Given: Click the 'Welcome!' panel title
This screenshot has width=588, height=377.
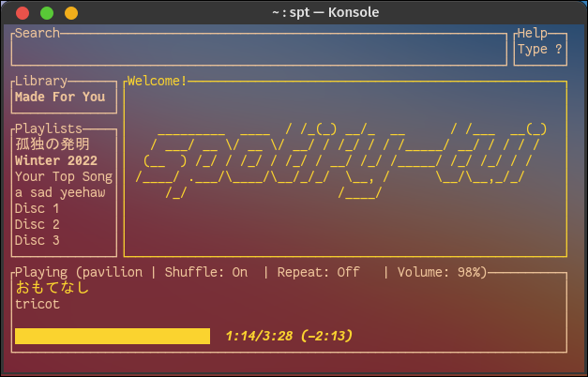Looking at the screenshot, I should (x=158, y=81).
